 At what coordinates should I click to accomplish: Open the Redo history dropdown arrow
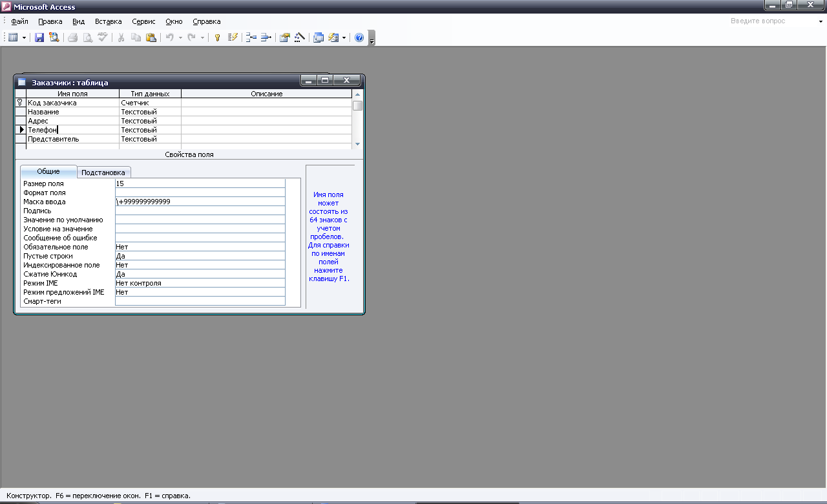click(202, 37)
